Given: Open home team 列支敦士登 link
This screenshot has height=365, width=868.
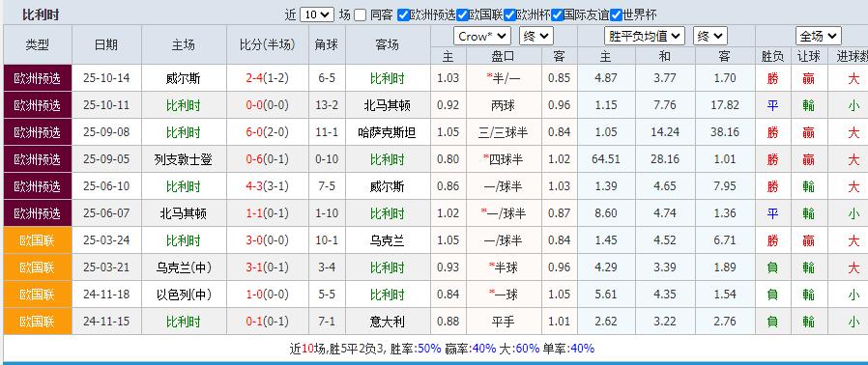Looking at the screenshot, I should (x=184, y=160).
